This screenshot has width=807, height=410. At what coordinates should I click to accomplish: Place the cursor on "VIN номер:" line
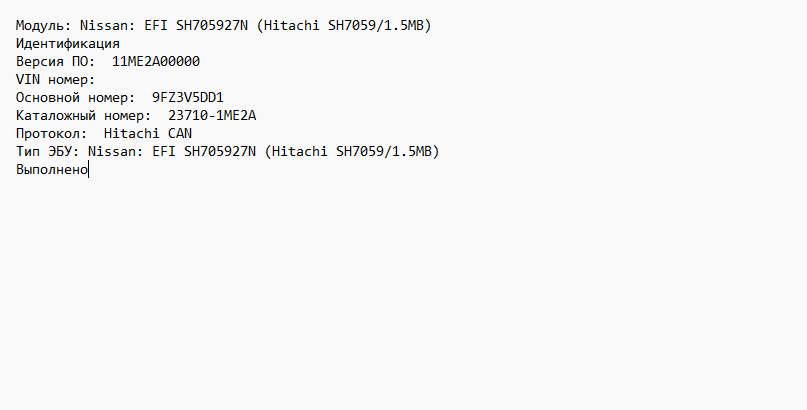click(56, 79)
